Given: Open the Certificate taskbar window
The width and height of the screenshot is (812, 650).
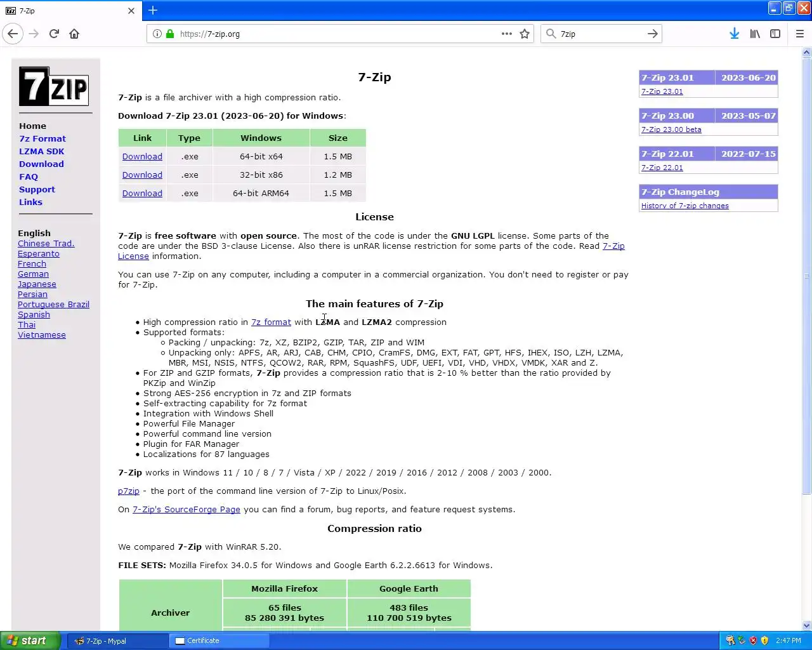Looking at the screenshot, I should pyautogui.click(x=219, y=641).
